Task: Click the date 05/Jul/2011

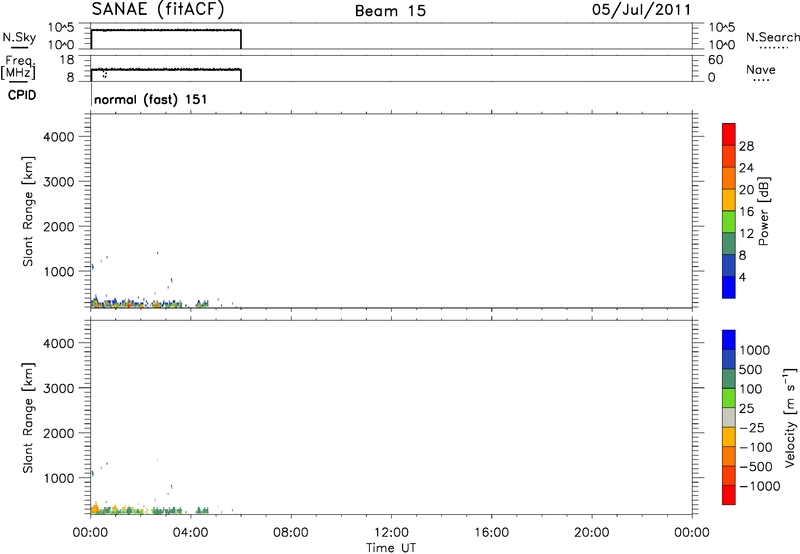Action: tap(641, 10)
